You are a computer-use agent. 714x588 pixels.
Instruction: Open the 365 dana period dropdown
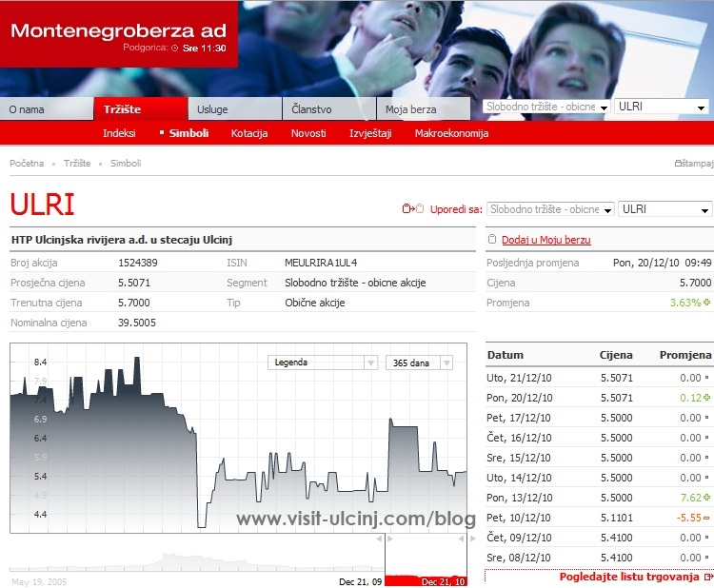(x=419, y=363)
